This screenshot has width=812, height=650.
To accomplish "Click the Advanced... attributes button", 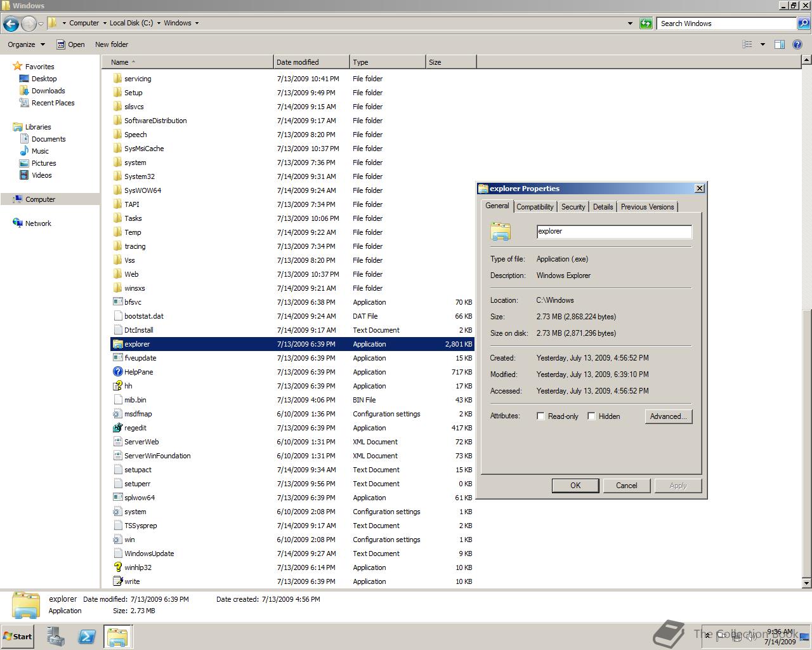I will point(669,416).
